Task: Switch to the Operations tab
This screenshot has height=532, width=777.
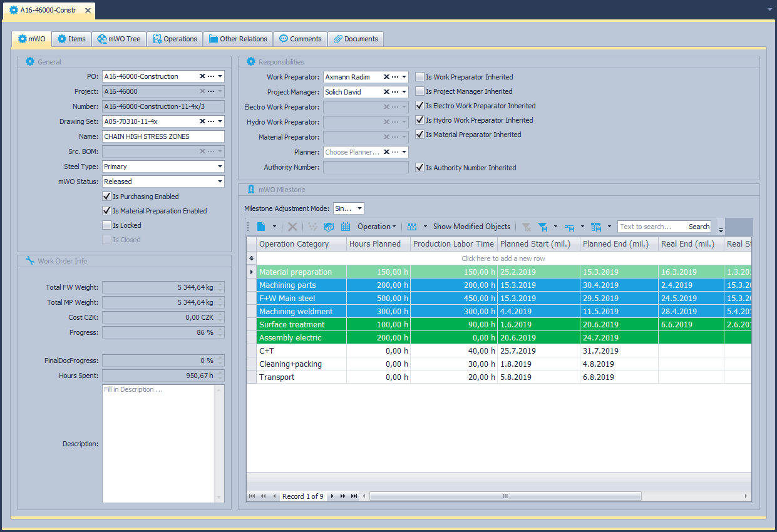Action: tap(175, 39)
